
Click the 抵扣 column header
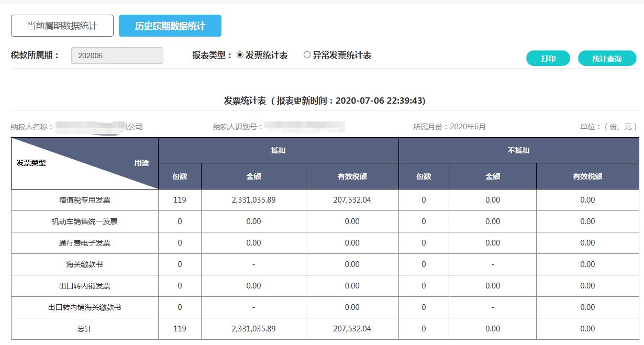click(x=278, y=150)
